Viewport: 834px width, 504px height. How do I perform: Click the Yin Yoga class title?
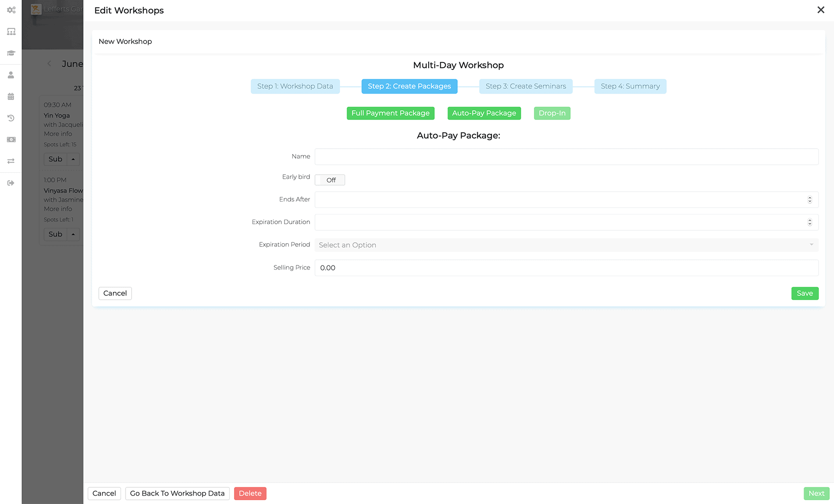tap(57, 115)
